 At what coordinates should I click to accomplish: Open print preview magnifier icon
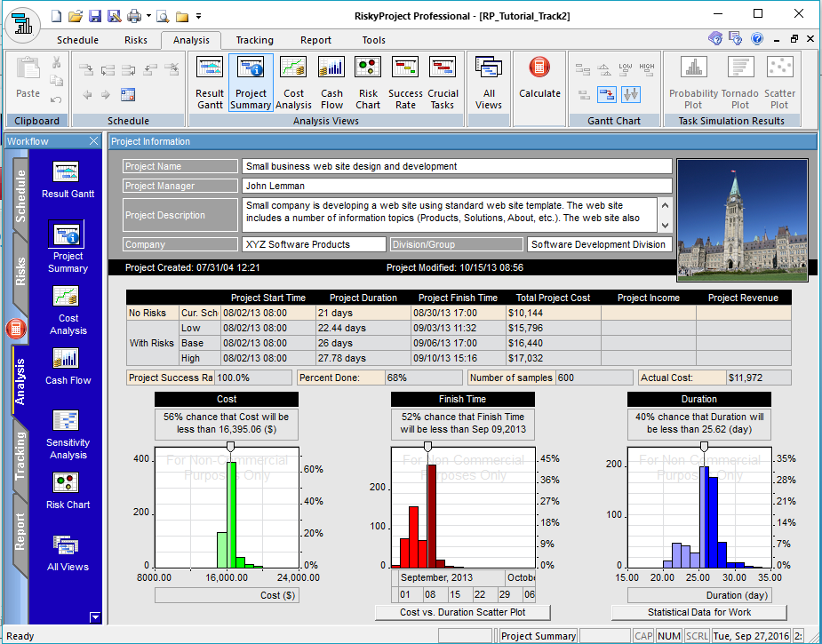[x=163, y=16]
